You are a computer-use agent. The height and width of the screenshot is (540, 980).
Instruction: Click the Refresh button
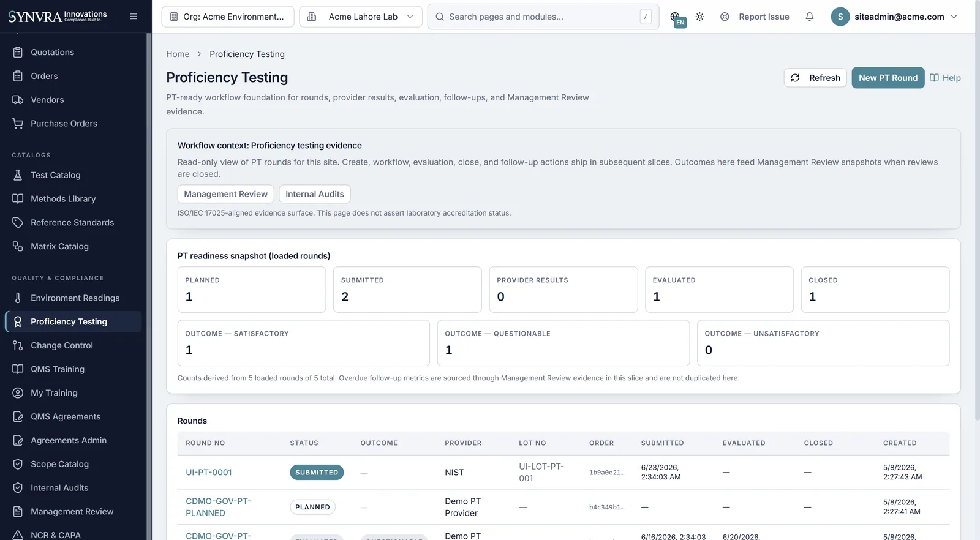click(815, 78)
